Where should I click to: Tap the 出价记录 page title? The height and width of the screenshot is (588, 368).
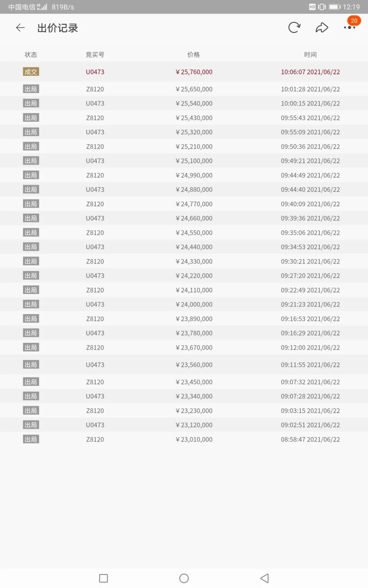[58, 28]
